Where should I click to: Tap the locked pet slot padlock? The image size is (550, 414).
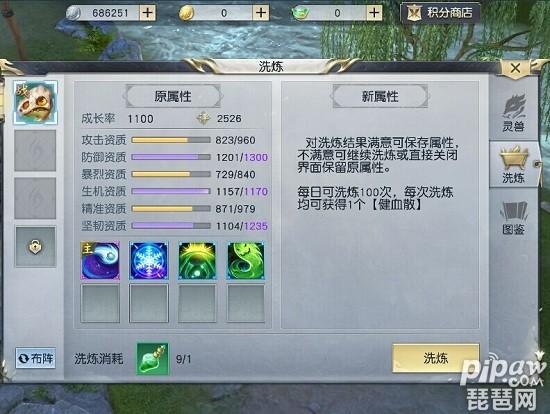click(35, 246)
